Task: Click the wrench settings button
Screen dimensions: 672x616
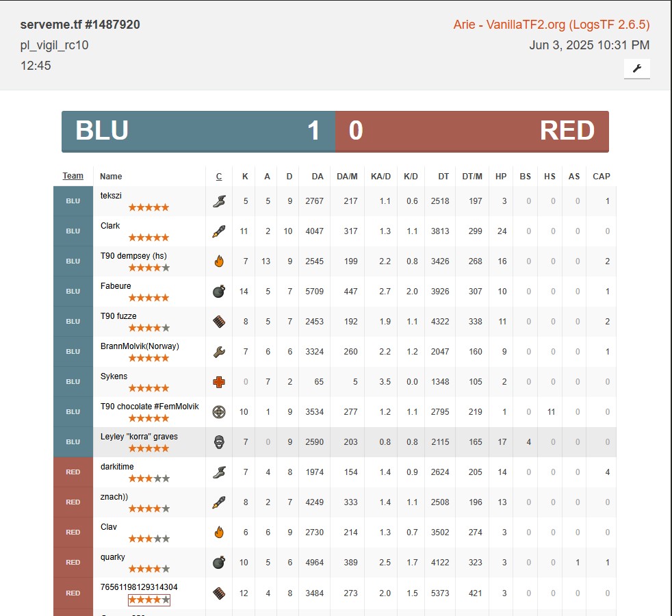Action: [636, 68]
